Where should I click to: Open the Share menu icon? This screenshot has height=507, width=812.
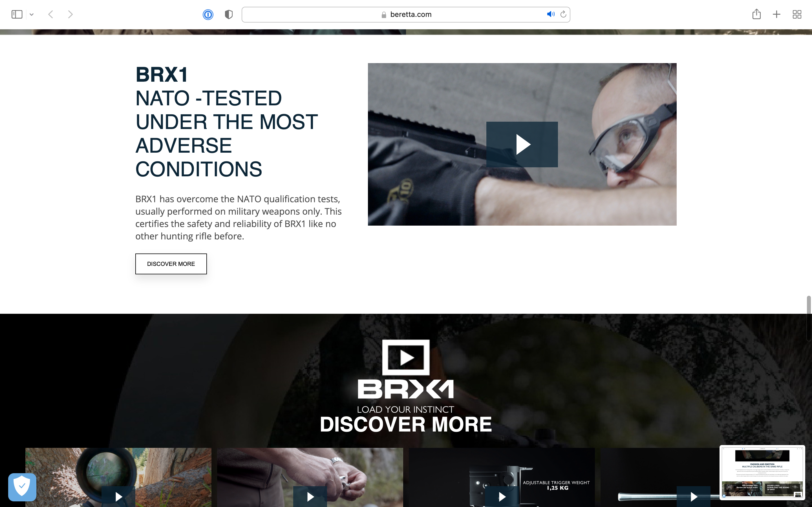click(756, 14)
